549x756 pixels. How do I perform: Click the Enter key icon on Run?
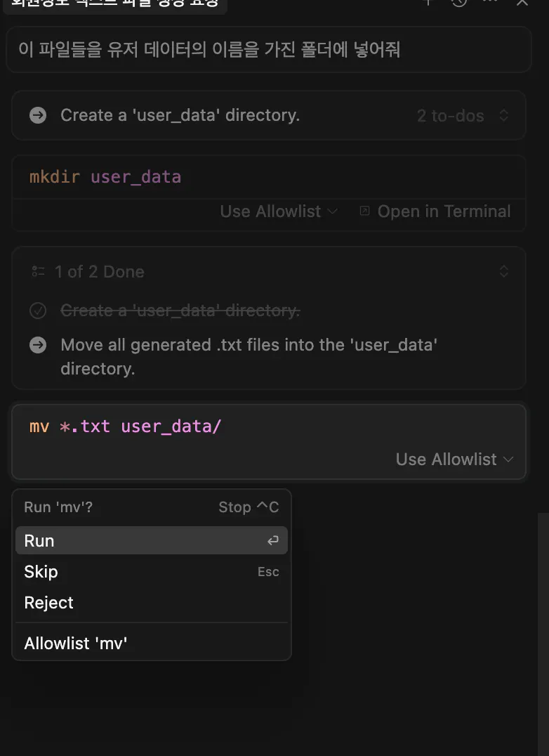coord(272,540)
